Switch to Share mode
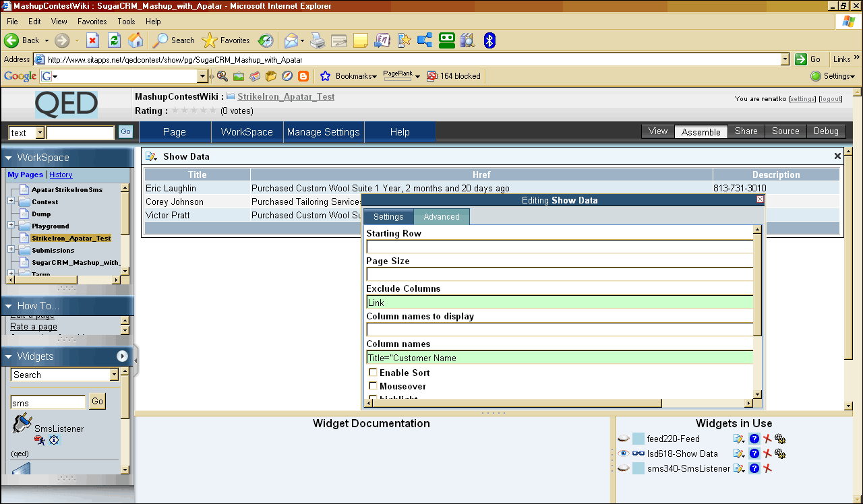Image resolution: width=863 pixels, height=504 pixels. point(746,131)
